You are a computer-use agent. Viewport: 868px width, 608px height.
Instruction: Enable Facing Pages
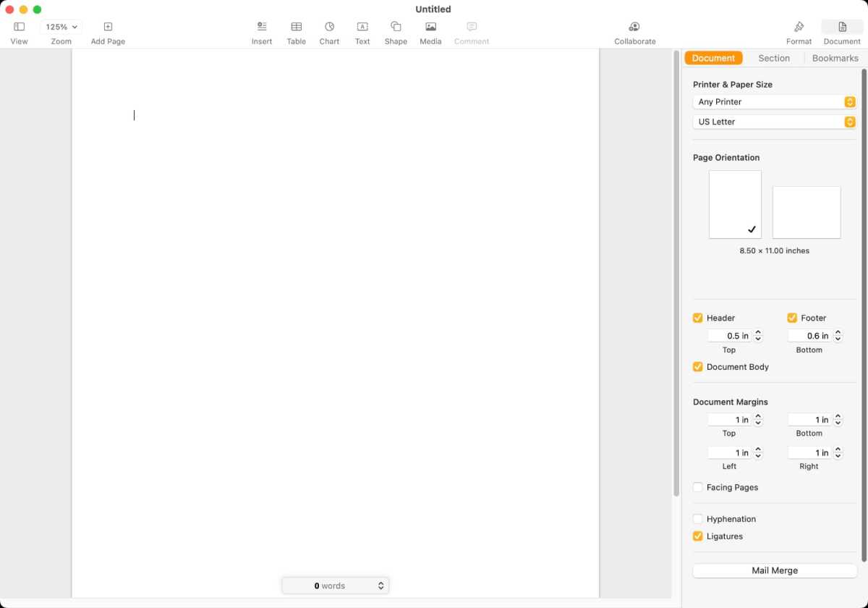pyautogui.click(x=697, y=487)
